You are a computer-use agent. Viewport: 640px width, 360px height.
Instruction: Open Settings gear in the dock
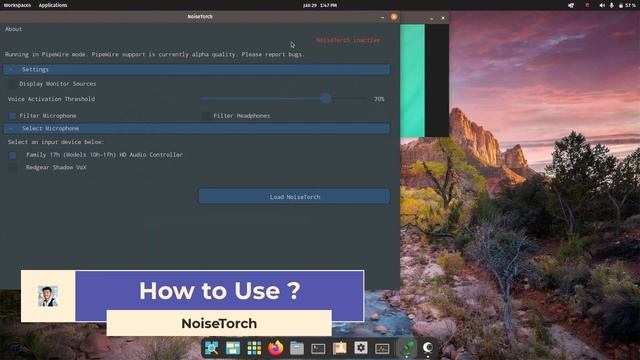361,348
